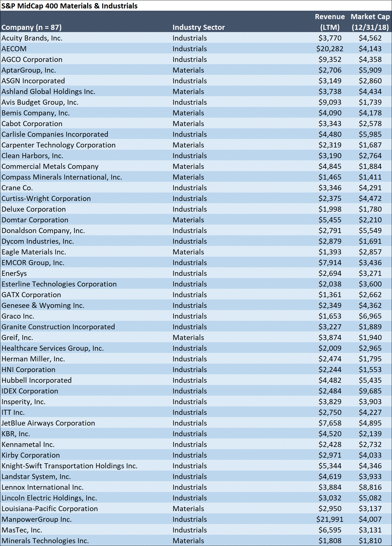The width and height of the screenshot is (392, 546).
Task: Select 'Carlisle Companies Incorporated' cell
Action: (55, 134)
